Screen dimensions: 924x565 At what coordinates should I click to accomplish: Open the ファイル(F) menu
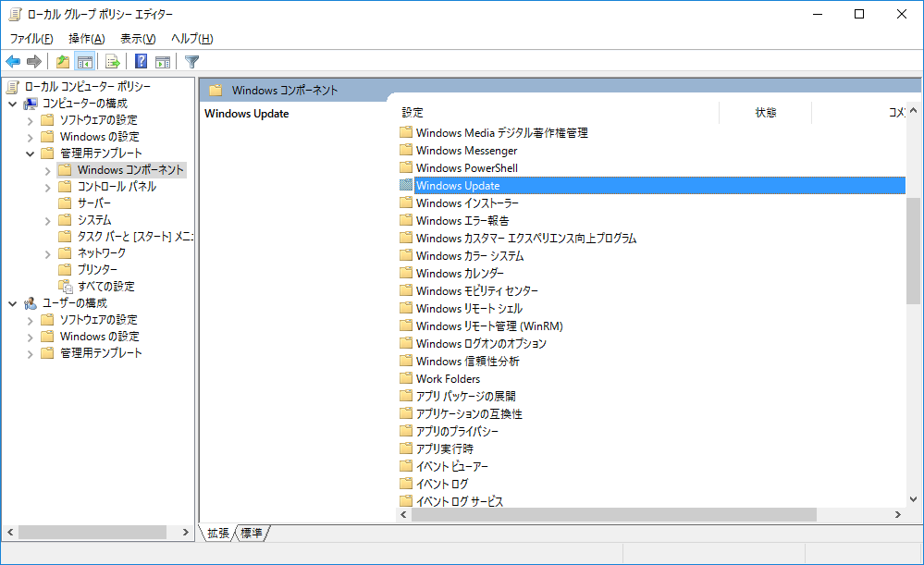click(x=31, y=39)
